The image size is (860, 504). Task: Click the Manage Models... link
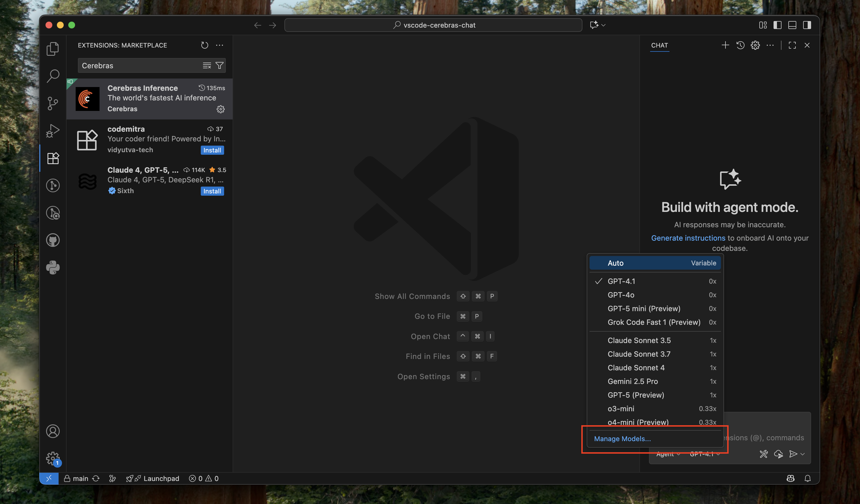[x=622, y=439]
